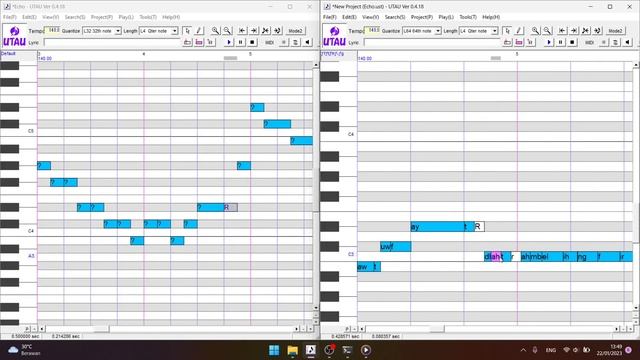
Task: Click the horizontal scrollbar thumb in Echo window
Action: 101,329
